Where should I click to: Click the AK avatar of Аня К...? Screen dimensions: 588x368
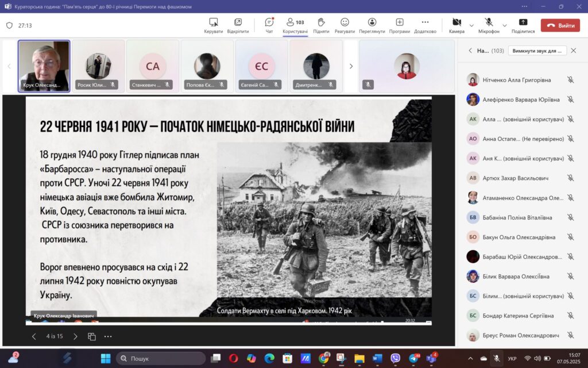473,159
